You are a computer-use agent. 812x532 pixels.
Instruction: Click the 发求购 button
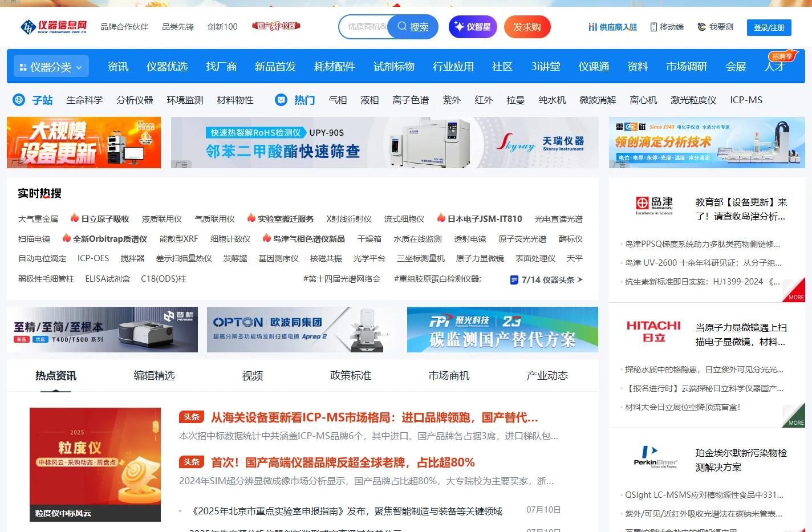pos(527,27)
